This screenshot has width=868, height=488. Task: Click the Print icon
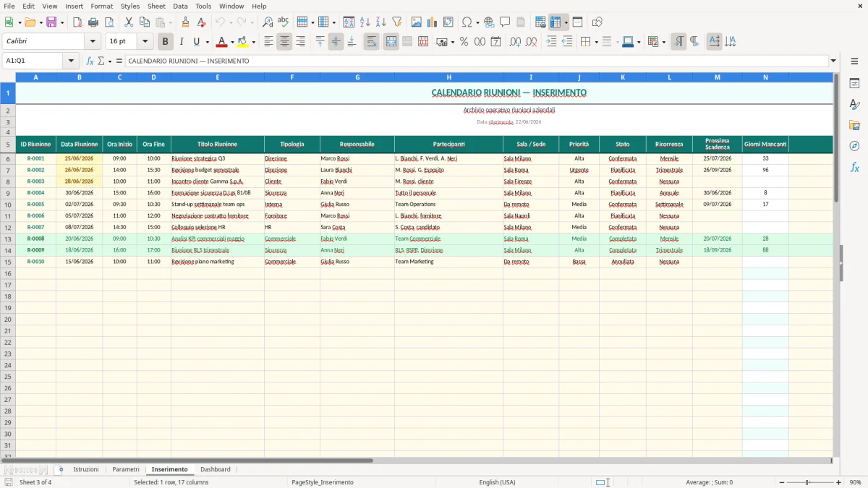point(93,22)
